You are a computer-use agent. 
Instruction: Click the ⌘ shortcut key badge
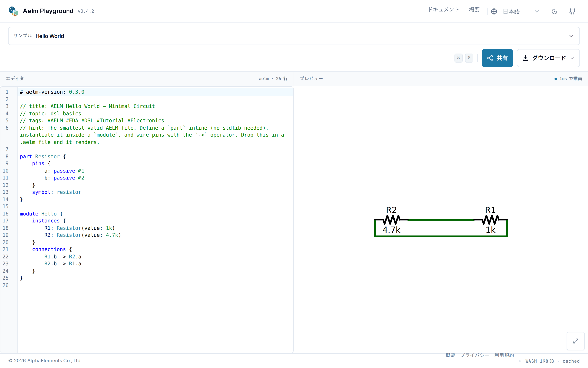(x=458, y=58)
